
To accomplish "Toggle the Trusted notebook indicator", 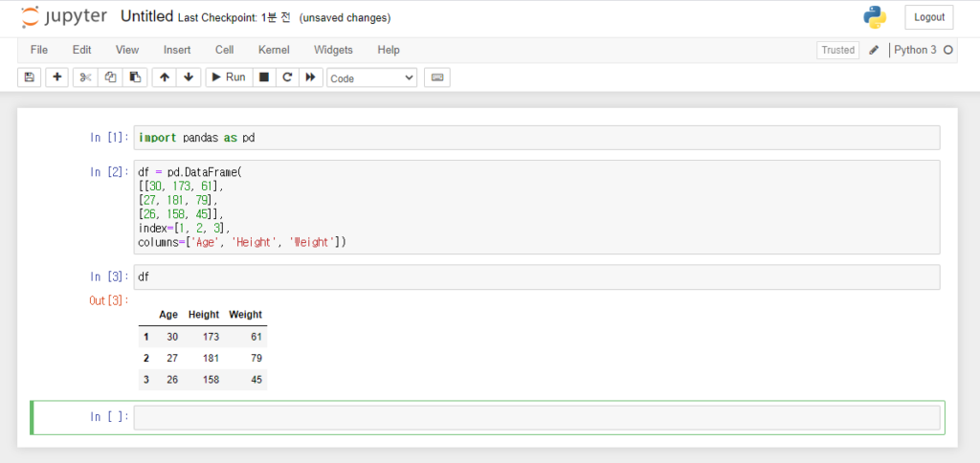I will pyautogui.click(x=837, y=51).
